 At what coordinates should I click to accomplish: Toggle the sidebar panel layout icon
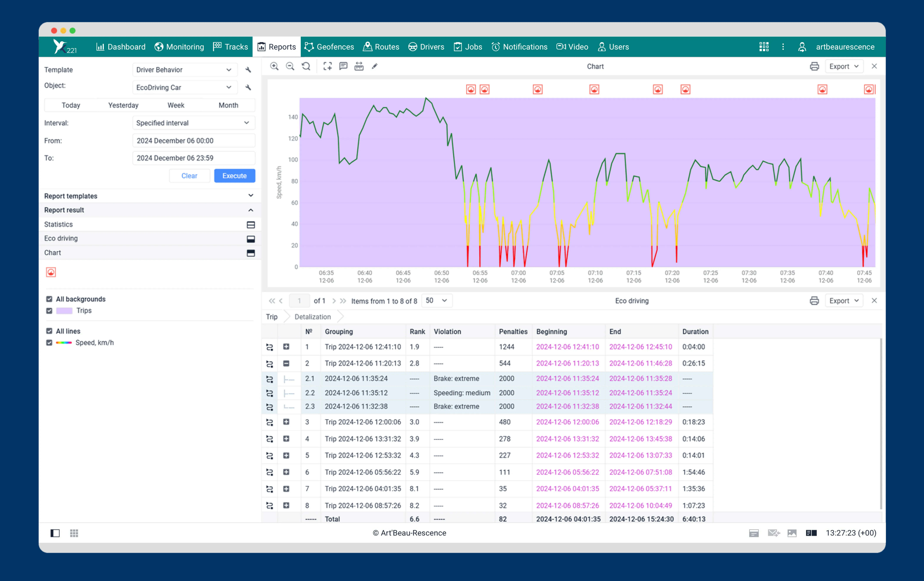[x=55, y=533]
